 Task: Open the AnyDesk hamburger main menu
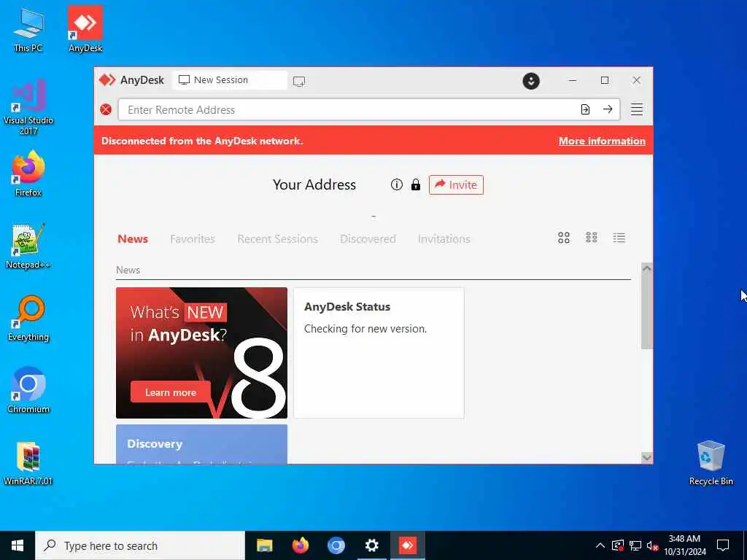pos(636,109)
